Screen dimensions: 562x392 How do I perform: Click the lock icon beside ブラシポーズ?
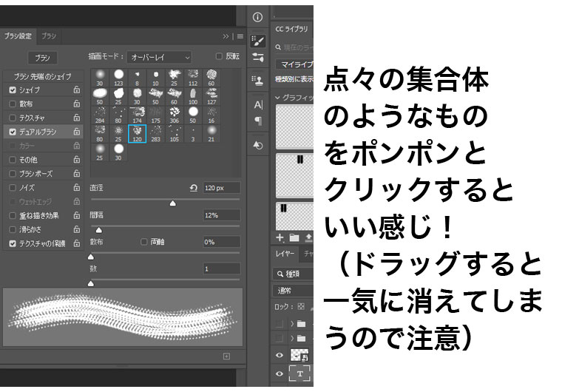[x=76, y=173]
